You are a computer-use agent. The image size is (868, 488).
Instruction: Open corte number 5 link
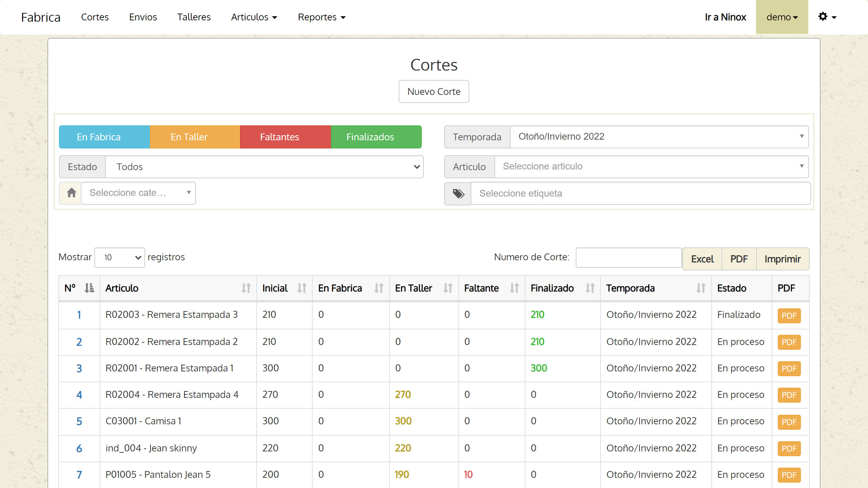tap(79, 421)
